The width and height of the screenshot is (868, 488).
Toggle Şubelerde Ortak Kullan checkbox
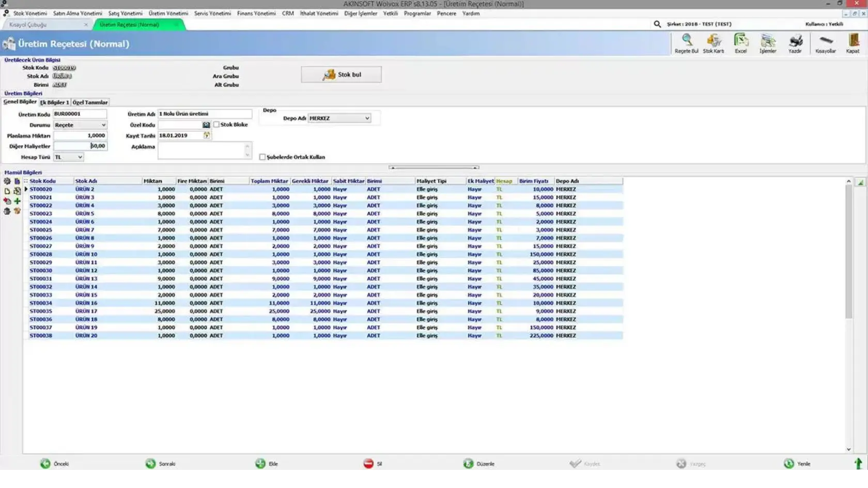[262, 157]
